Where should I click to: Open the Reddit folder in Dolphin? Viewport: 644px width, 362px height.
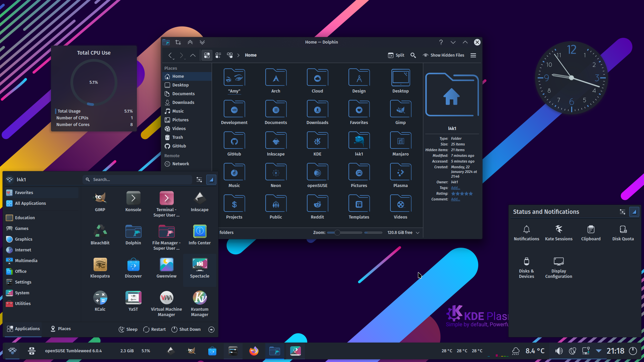[x=317, y=207]
